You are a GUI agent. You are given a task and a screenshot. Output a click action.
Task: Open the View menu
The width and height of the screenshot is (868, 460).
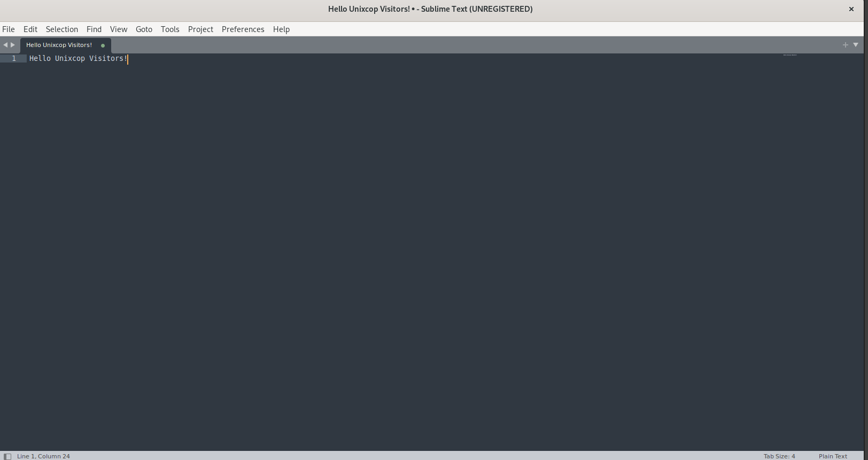click(x=119, y=29)
